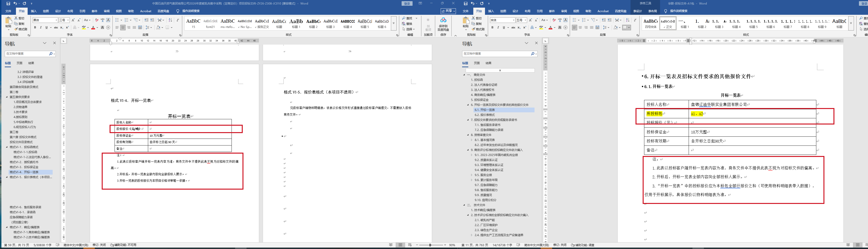This screenshot has height=249, width=868.
Task: Switch to 页面 tab in left navigation pane
Action: click(20, 63)
